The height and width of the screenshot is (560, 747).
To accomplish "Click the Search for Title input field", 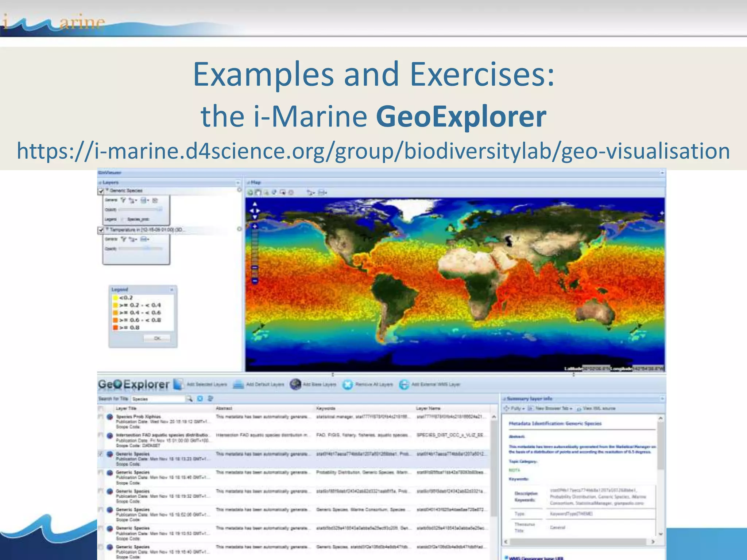I will click(158, 399).
